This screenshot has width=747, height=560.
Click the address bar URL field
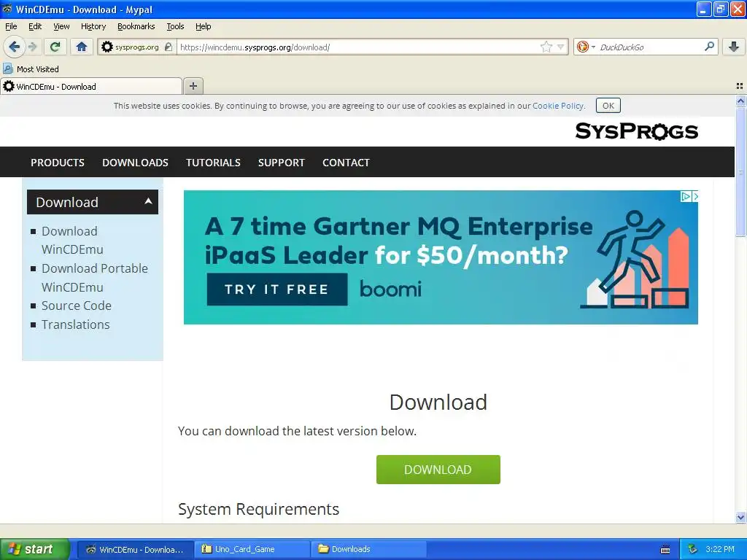point(358,47)
